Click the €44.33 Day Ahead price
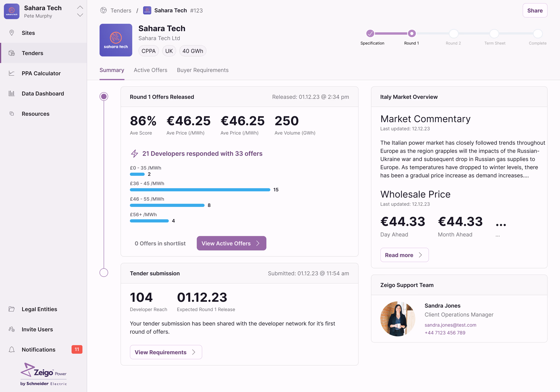The width and height of the screenshot is (560, 392). click(403, 221)
